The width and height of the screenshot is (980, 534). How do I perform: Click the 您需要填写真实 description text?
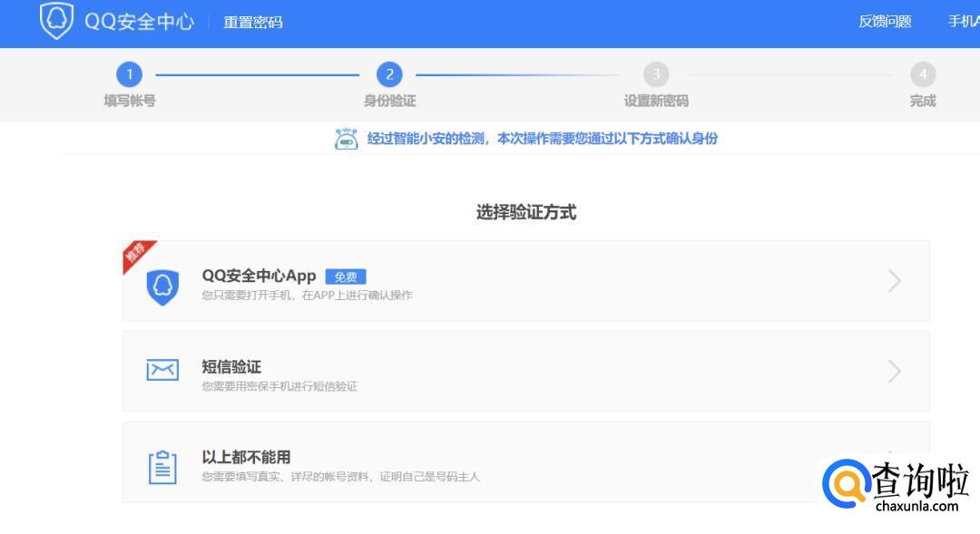click(x=340, y=477)
